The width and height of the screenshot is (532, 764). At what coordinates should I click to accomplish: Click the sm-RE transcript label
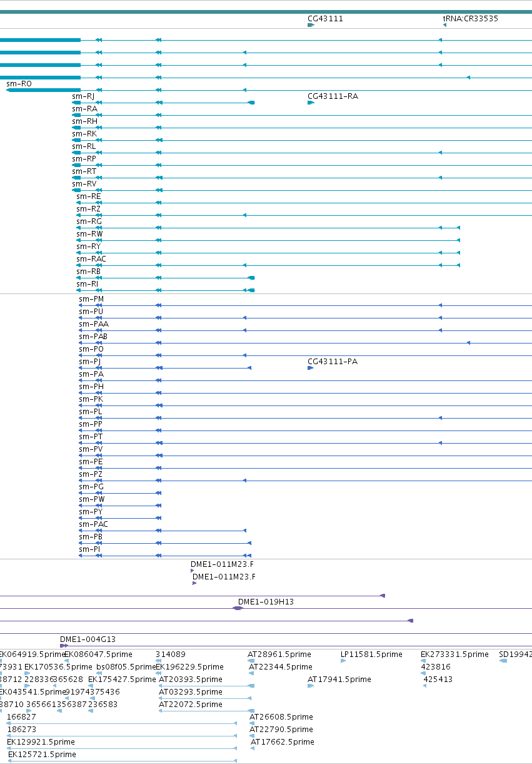pos(89,196)
